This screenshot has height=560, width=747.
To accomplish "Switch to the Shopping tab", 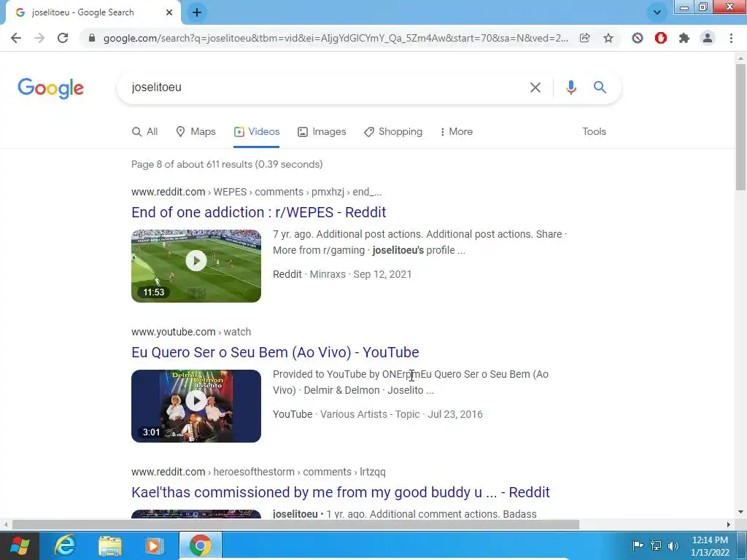I will [x=393, y=131].
